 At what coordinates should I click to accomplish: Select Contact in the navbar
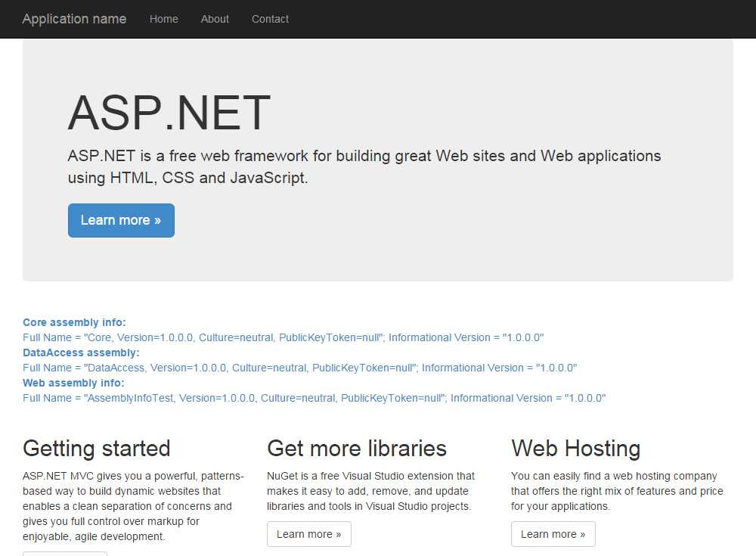pyautogui.click(x=270, y=19)
